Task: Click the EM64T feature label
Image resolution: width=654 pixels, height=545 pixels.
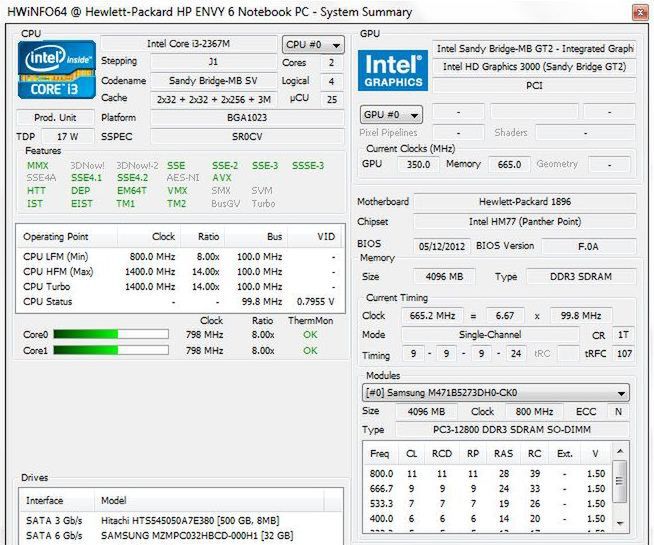Action: (132, 191)
